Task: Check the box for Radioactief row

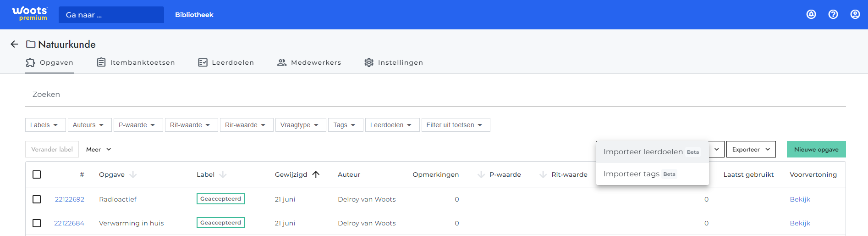Action: [x=37, y=199]
